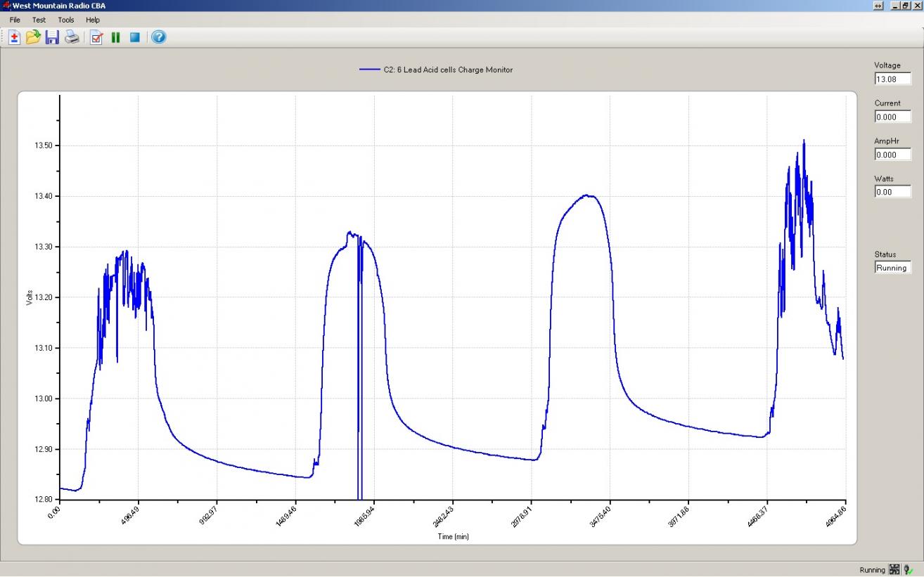Click 'Running' text in bottom status bar
This screenshot has width=924, height=577.
point(872,570)
